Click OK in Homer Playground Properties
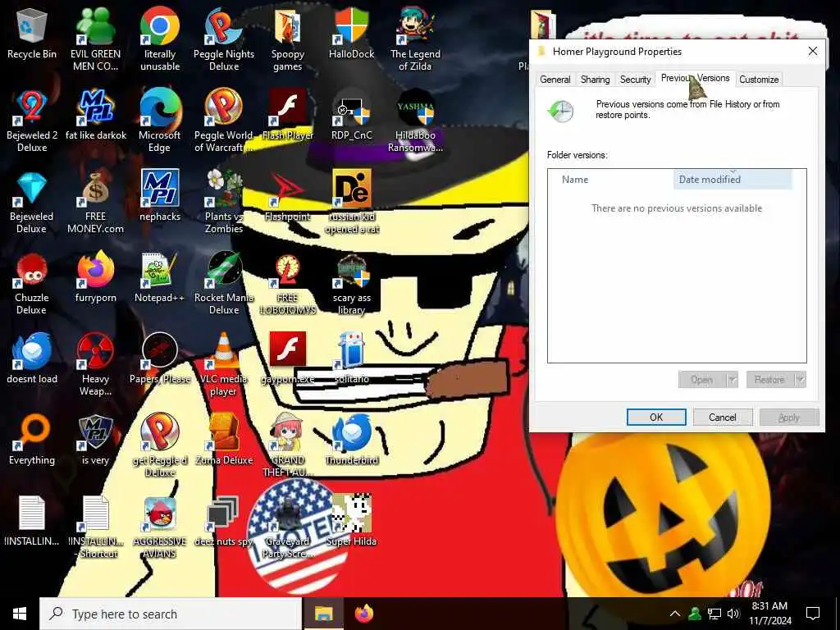Viewport: 840px width, 630px height. (x=656, y=418)
